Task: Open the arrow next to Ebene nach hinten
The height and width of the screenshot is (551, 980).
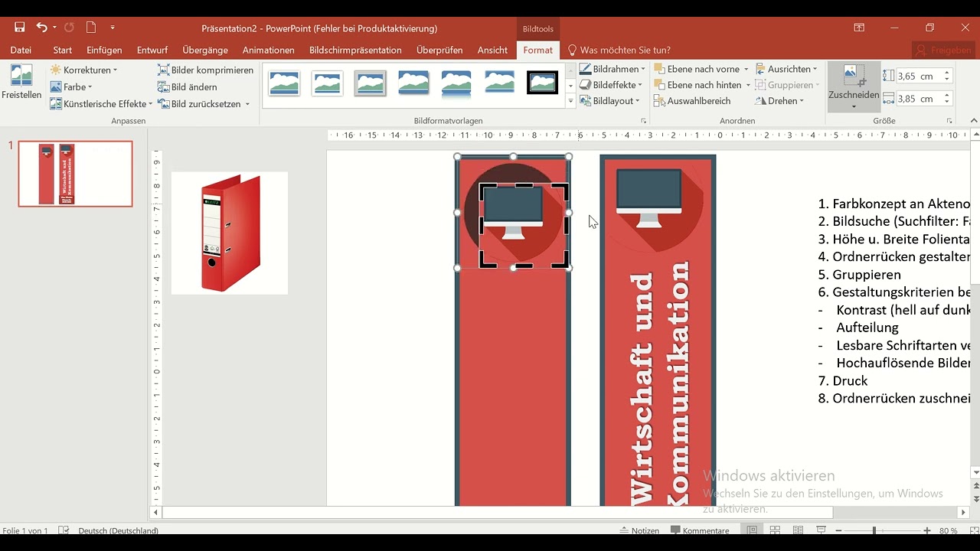Action: [748, 85]
